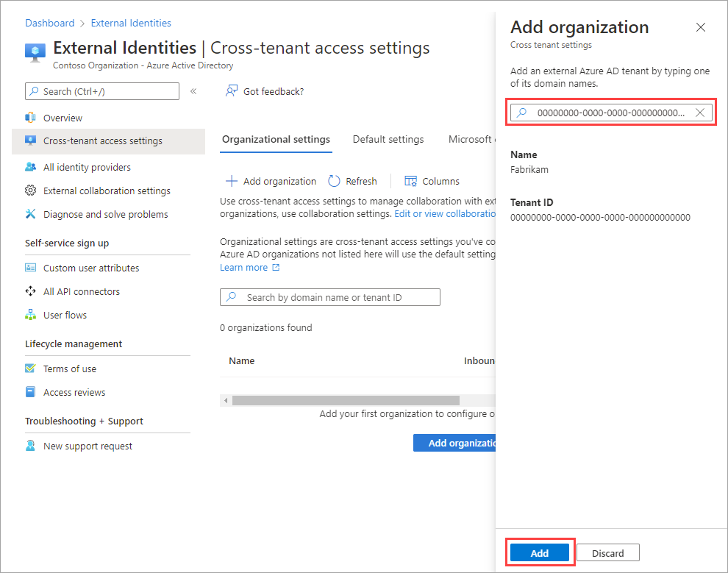
Task: Click the User flows icon
Action: click(x=31, y=315)
